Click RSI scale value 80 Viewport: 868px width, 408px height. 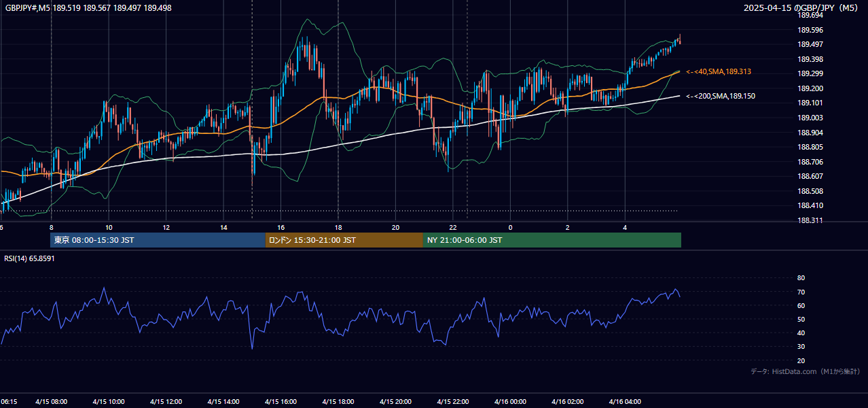(x=801, y=278)
